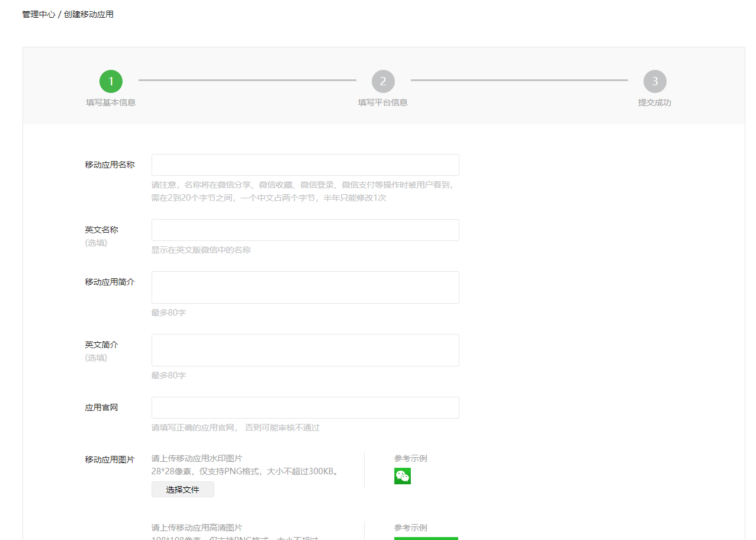Focus the 应用官网 input field
This screenshot has width=756, height=540.
305,408
